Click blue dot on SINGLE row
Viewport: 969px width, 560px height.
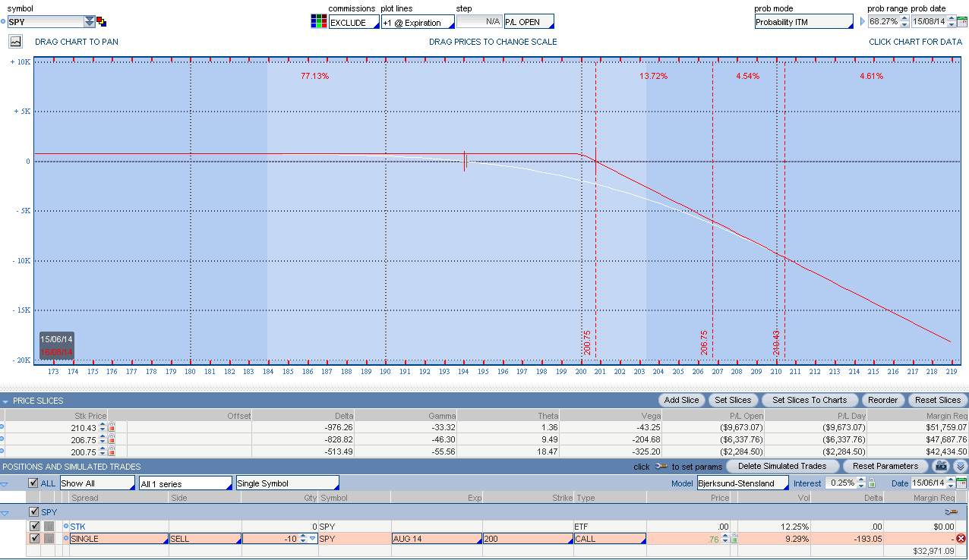click(65, 538)
